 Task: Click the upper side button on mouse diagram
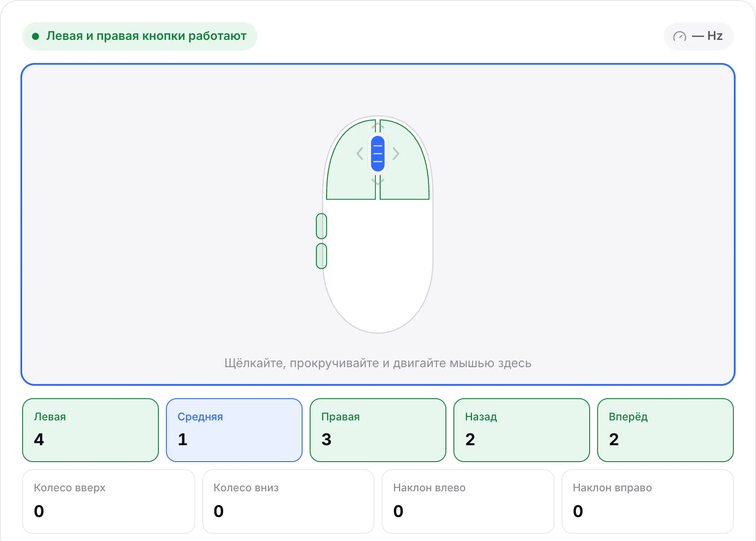(322, 226)
